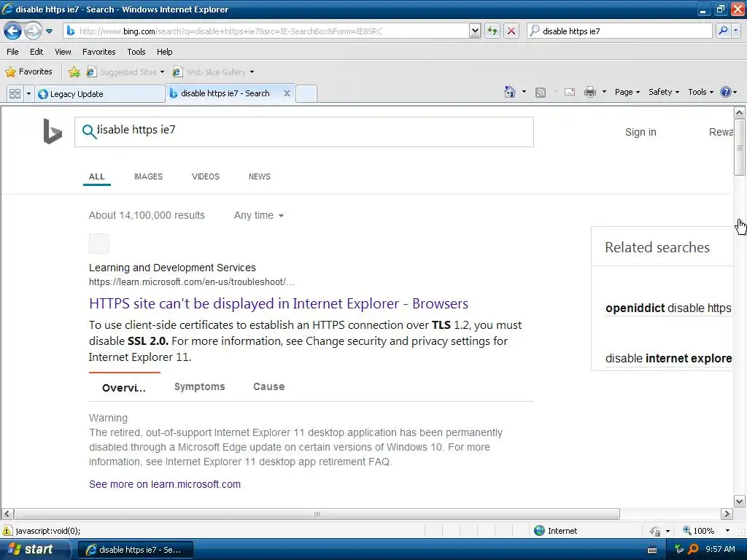Open the search provider options dropdown

(x=735, y=31)
